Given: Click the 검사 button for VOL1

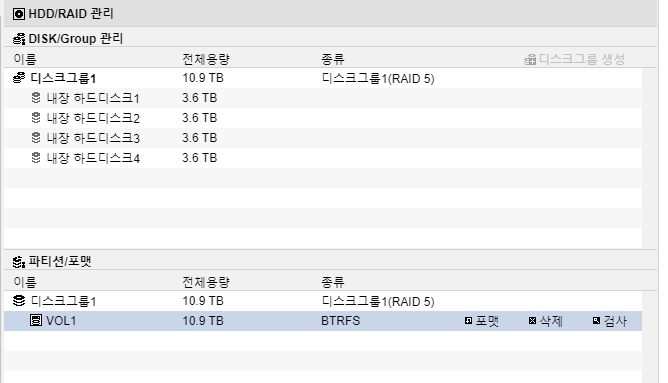Looking at the screenshot, I should click(610, 321).
